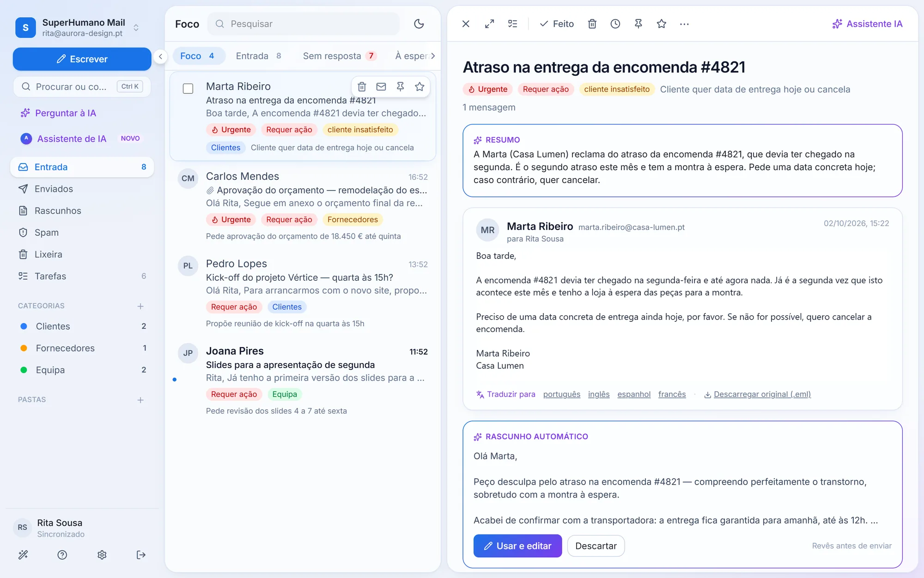The image size is (924, 578).
Task: Open Assistente IA panel in reading pane
Action: tap(867, 24)
